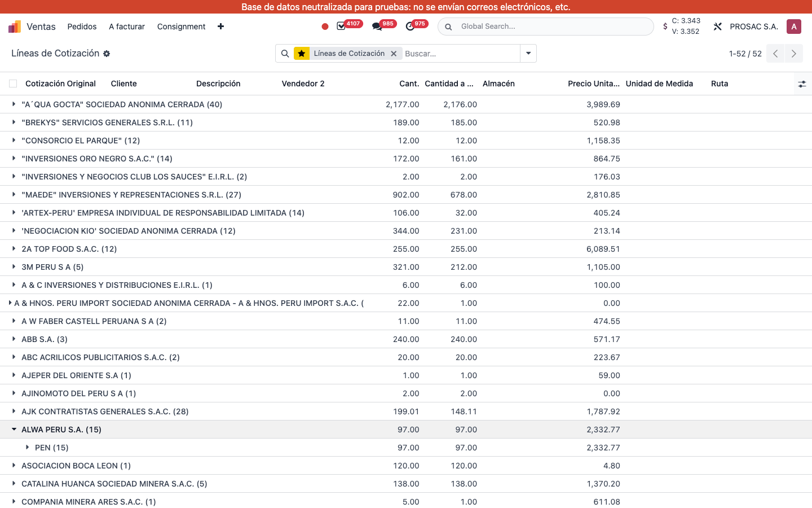The image size is (812, 508).
Task: Click the Buscar... filter input
Action: click(x=460, y=54)
